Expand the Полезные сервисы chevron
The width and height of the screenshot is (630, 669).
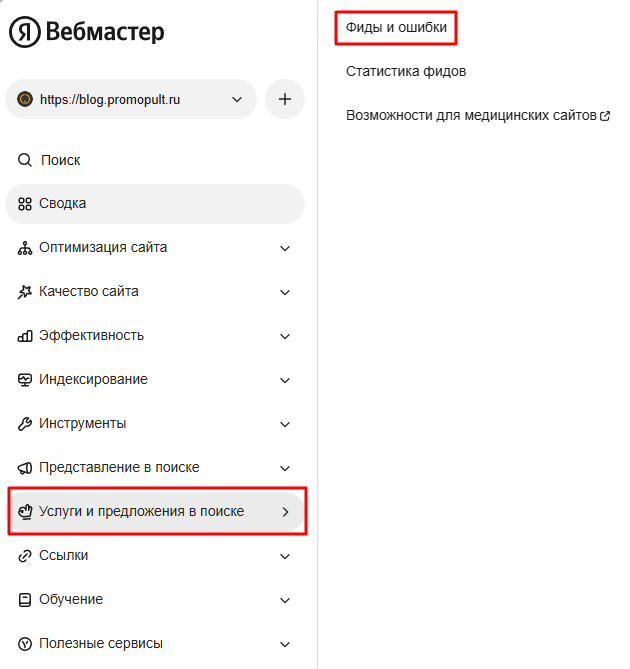[x=285, y=644]
